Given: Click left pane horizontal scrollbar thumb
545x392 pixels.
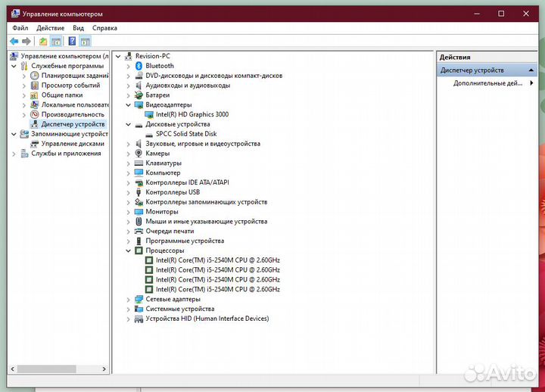Looking at the screenshot, I should [x=47, y=369].
